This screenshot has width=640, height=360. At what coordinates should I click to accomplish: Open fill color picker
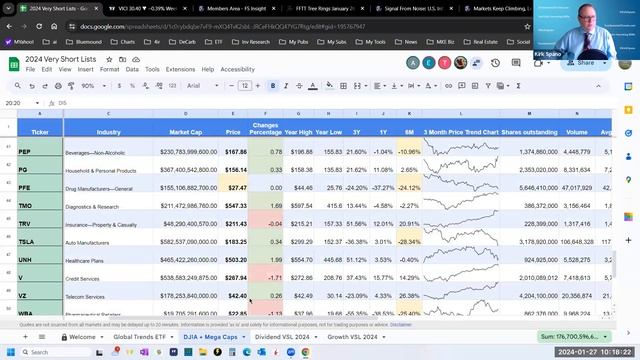coord(330,86)
